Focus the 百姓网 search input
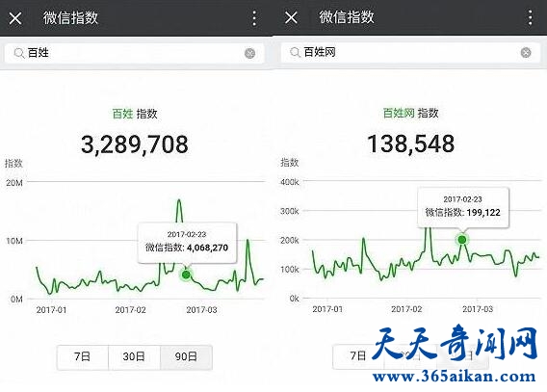 (x=410, y=52)
